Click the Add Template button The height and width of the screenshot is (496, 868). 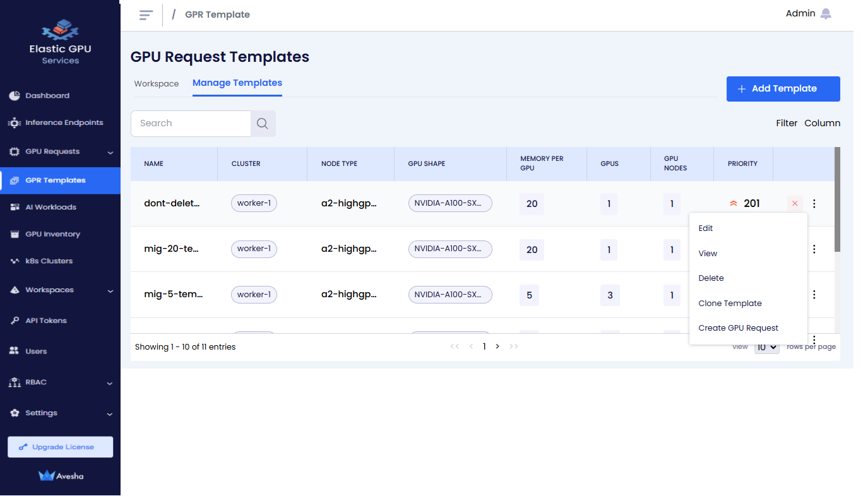783,89
